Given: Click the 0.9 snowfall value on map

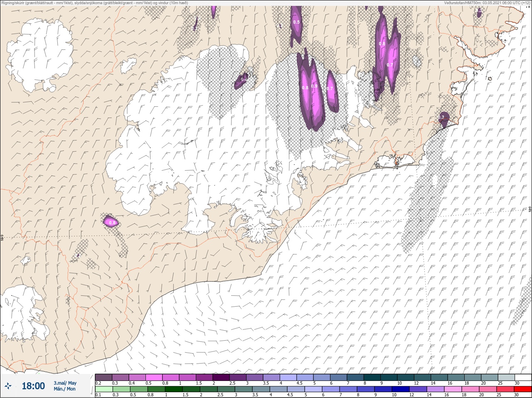Looking at the screenshot, I should [314, 86].
